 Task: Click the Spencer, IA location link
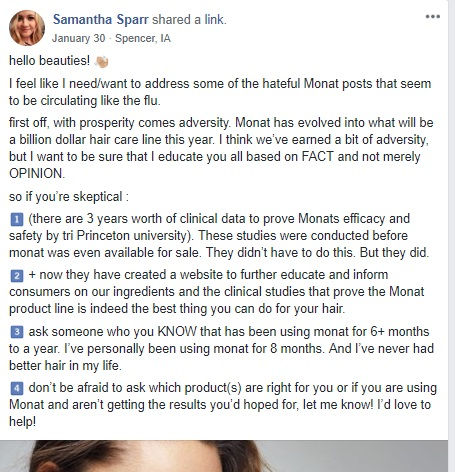click(x=143, y=38)
